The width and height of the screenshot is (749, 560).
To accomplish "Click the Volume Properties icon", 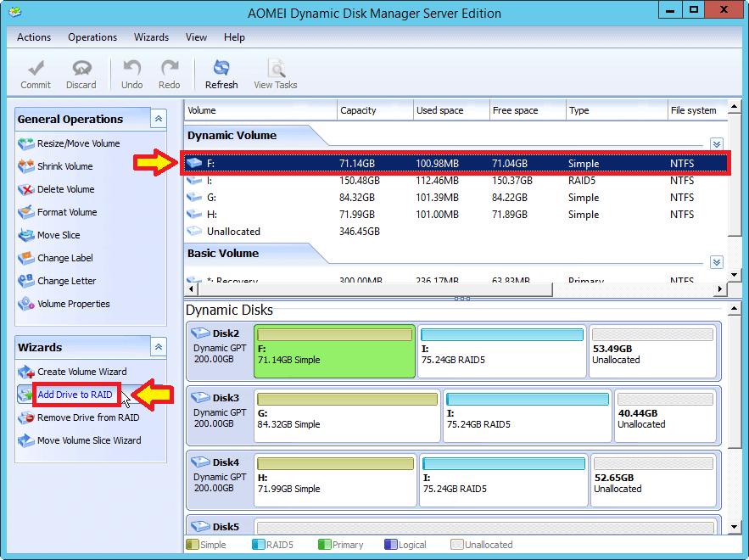I will click(x=26, y=304).
